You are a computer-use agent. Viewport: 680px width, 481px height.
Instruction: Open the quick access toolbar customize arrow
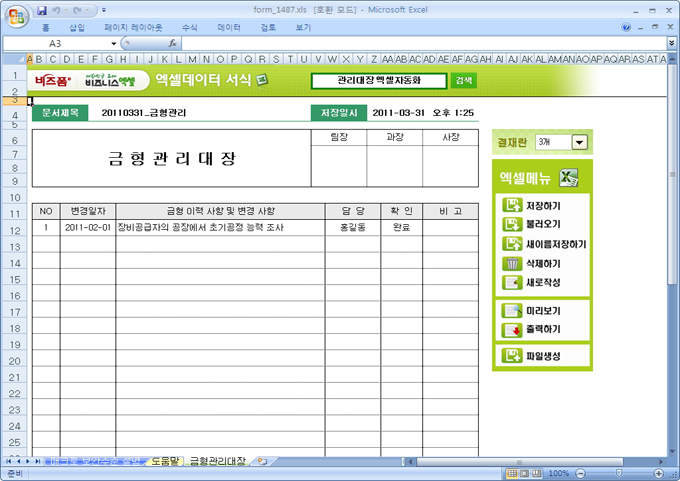click(104, 10)
